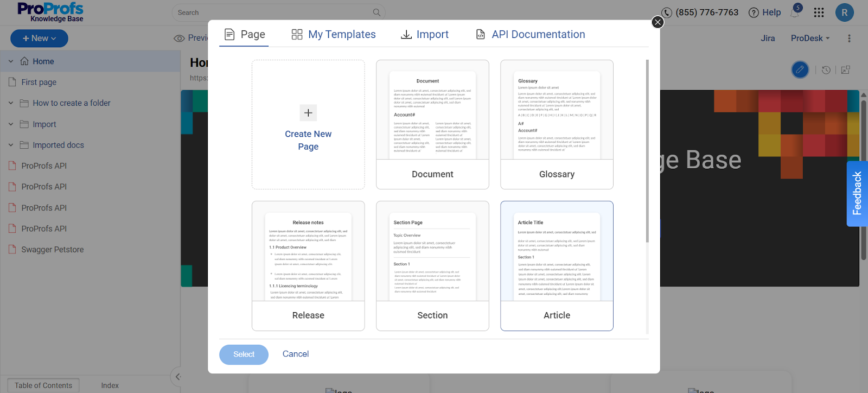Choose the Document template thumbnail
Image resolution: width=868 pixels, height=393 pixels.
(x=432, y=110)
